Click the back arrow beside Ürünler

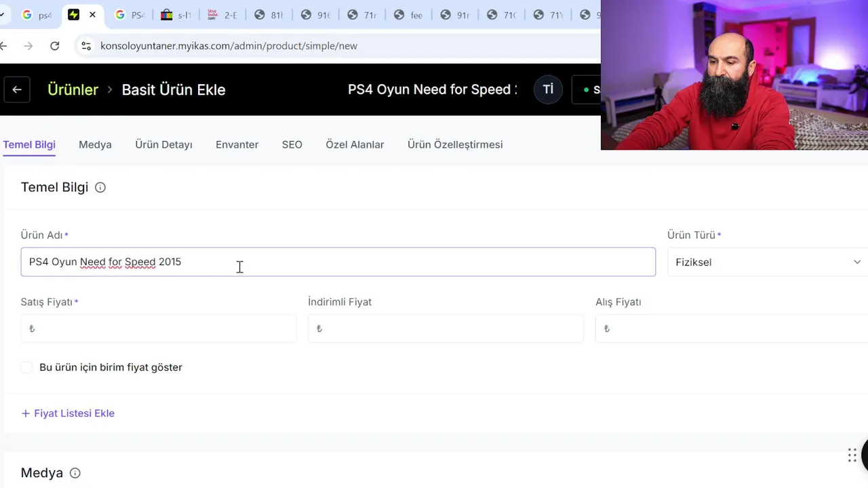coord(17,89)
